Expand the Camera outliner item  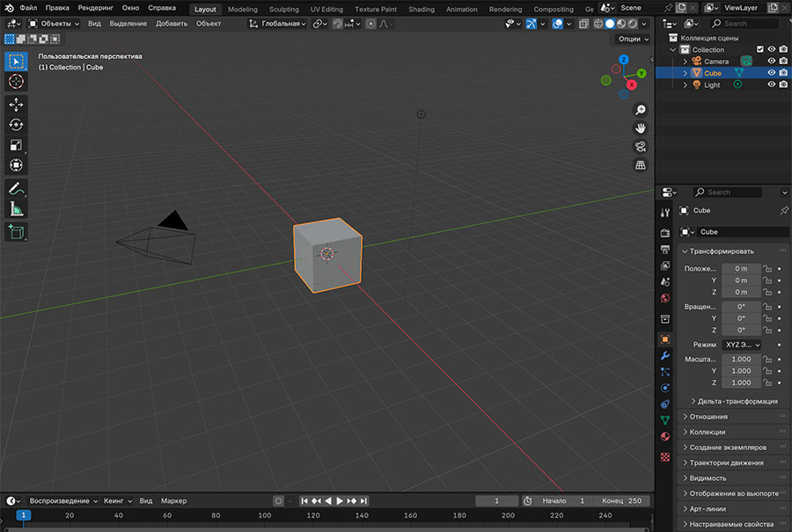(x=686, y=61)
